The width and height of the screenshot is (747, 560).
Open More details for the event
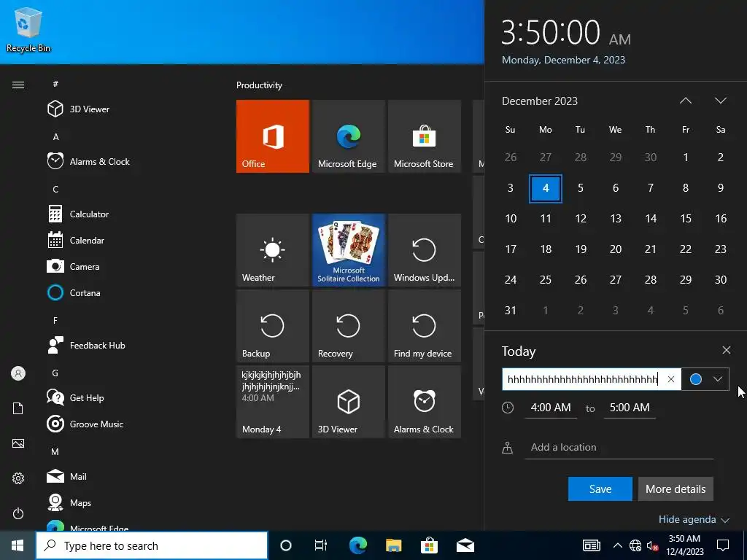pyautogui.click(x=676, y=489)
